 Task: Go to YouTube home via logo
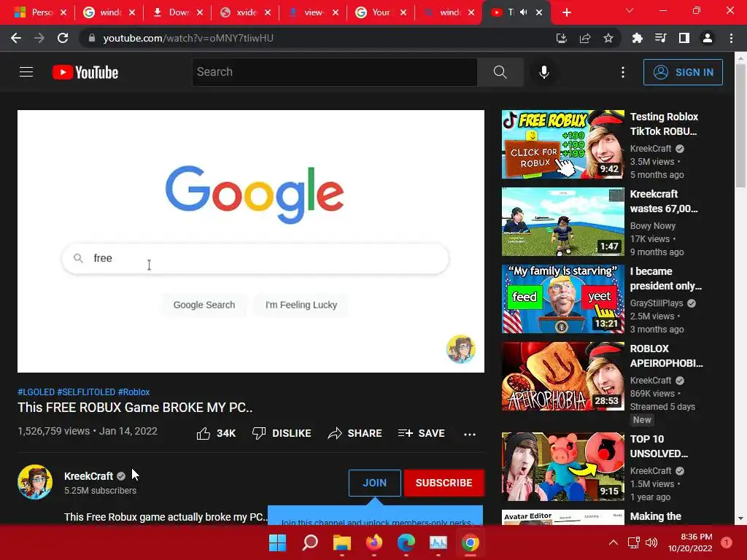coord(85,72)
